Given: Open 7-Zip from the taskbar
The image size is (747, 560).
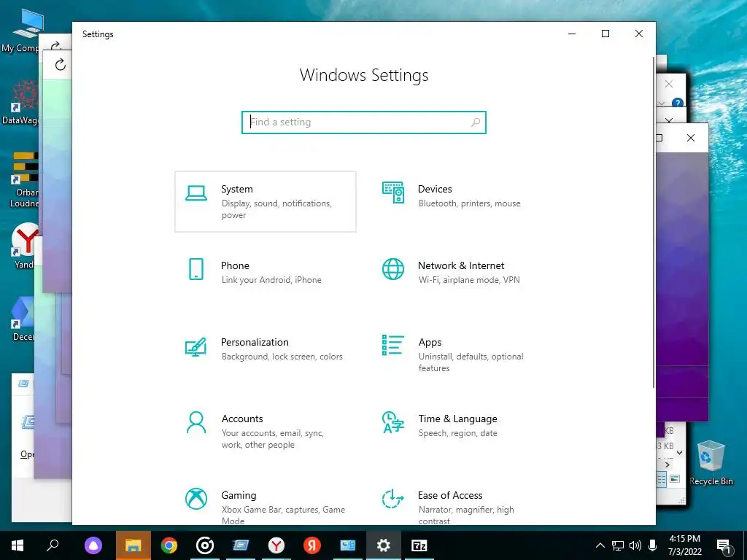Looking at the screenshot, I should [x=419, y=545].
